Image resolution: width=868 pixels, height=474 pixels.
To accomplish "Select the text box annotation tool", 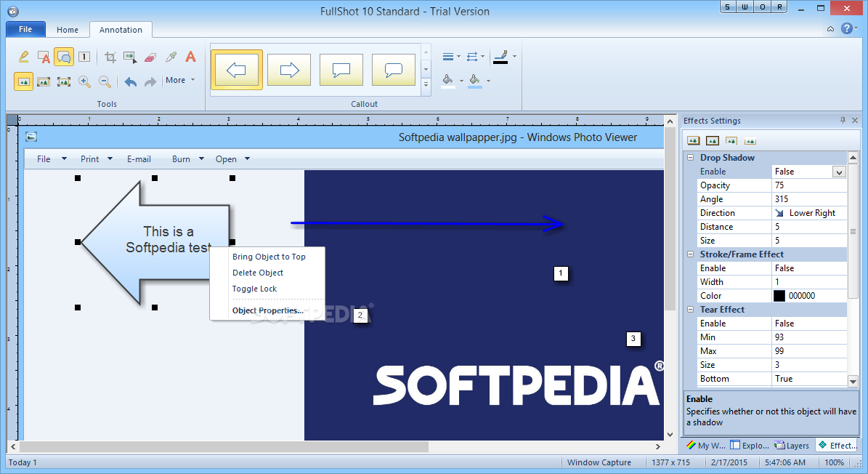I will point(43,57).
